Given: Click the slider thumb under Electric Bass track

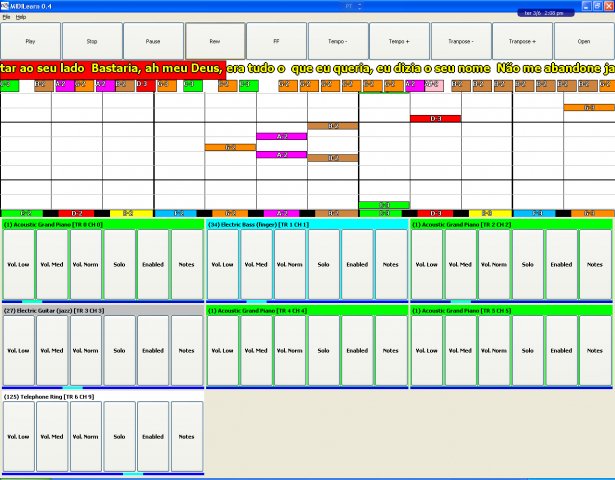Looking at the screenshot, I should coord(257,302).
